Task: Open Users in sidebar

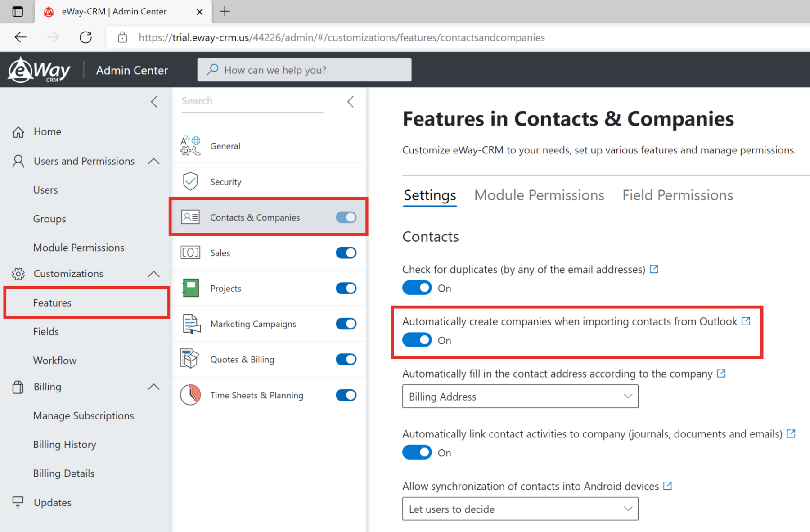Action: pyautogui.click(x=45, y=190)
